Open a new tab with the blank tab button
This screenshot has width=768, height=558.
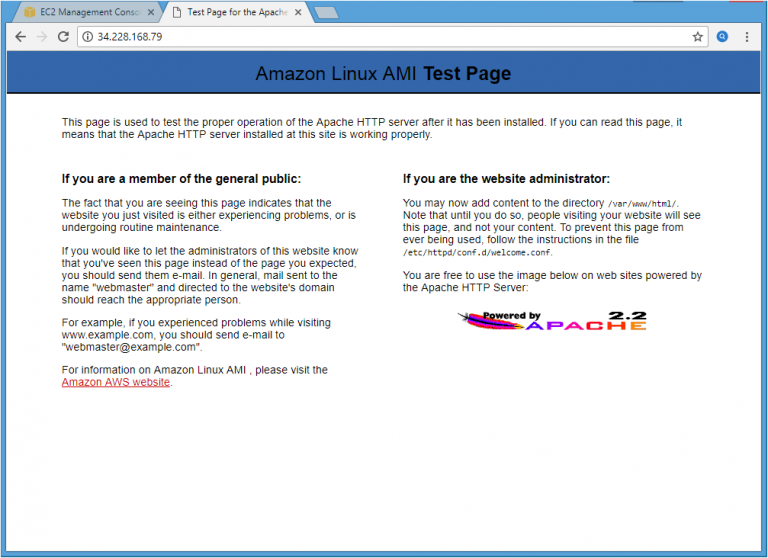pyautogui.click(x=326, y=13)
